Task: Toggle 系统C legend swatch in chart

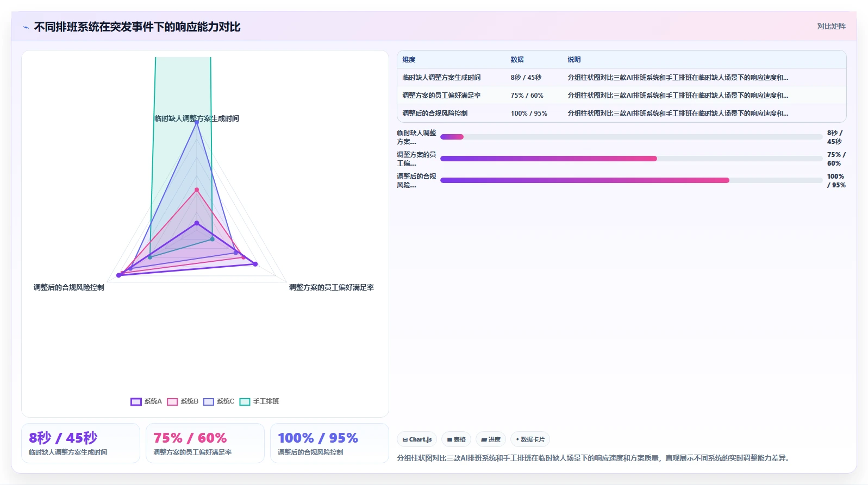Action: point(209,402)
